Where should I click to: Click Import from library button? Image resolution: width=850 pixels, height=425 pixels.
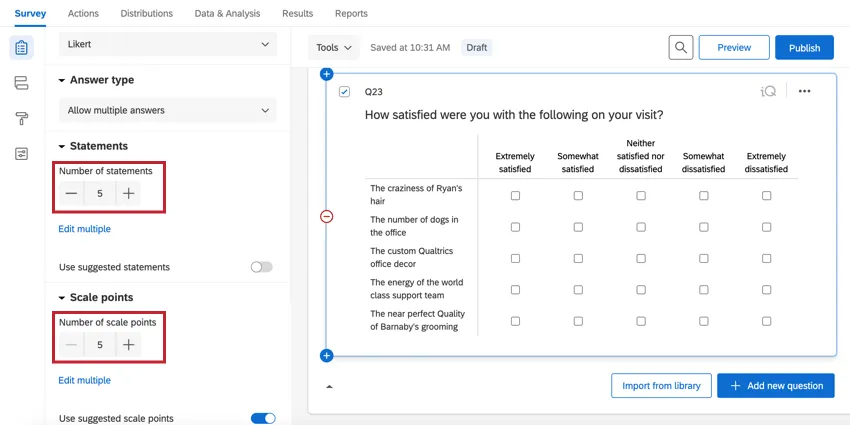[661, 386]
